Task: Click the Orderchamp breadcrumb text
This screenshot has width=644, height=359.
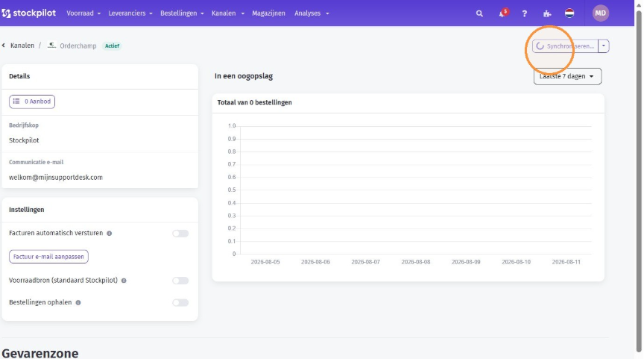Action: pyautogui.click(x=78, y=46)
